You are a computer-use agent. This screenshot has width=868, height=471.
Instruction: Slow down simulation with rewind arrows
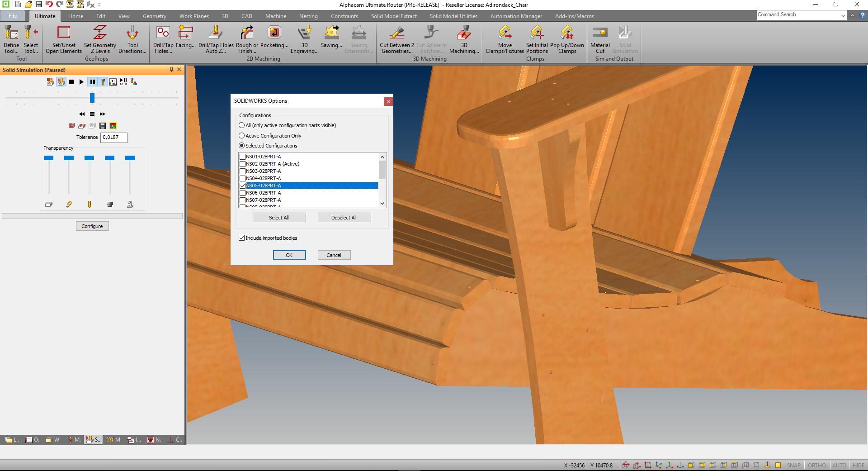[x=82, y=114]
